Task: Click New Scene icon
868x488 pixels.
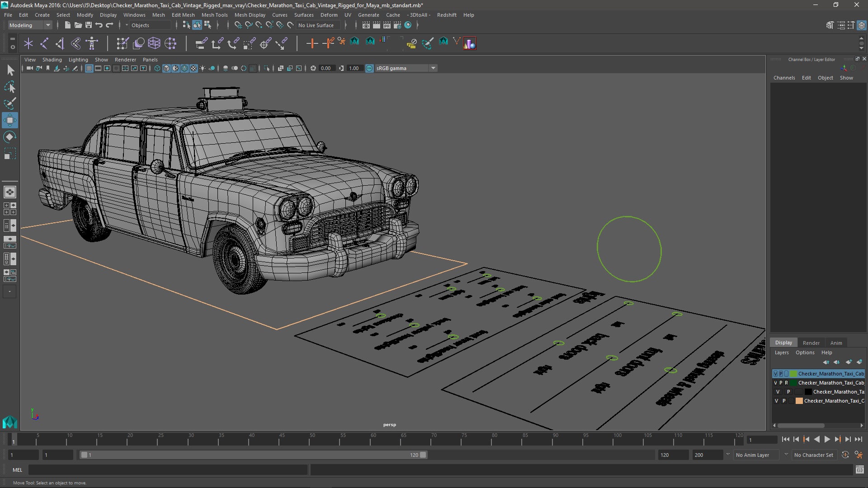Action: tap(67, 25)
